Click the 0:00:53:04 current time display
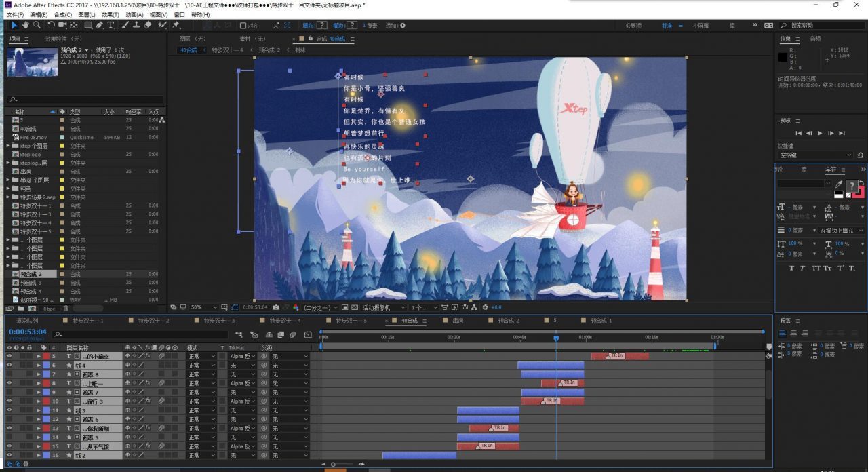Screen dimensions: 868x472 27,332
